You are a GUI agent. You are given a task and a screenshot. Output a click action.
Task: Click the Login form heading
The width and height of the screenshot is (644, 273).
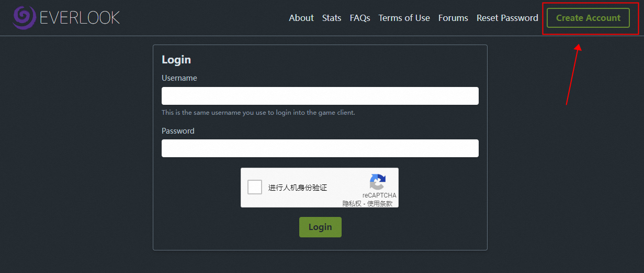pyautogui.click(x=176, y=60)
